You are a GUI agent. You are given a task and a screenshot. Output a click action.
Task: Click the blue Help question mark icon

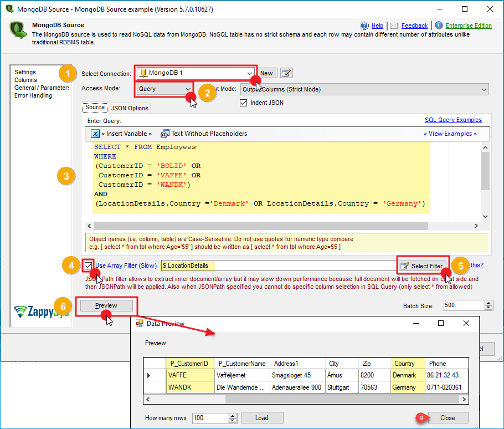click(x=364, y=25)
